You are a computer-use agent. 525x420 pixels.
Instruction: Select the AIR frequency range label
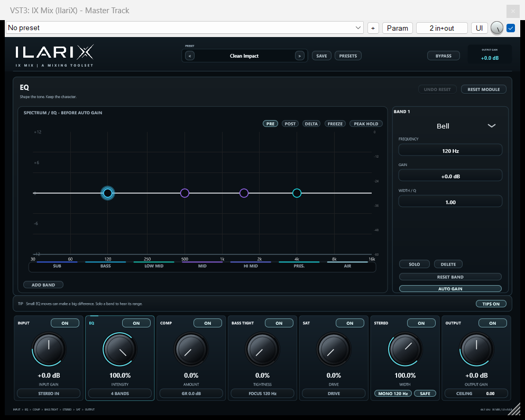click(x=347, y=266)
